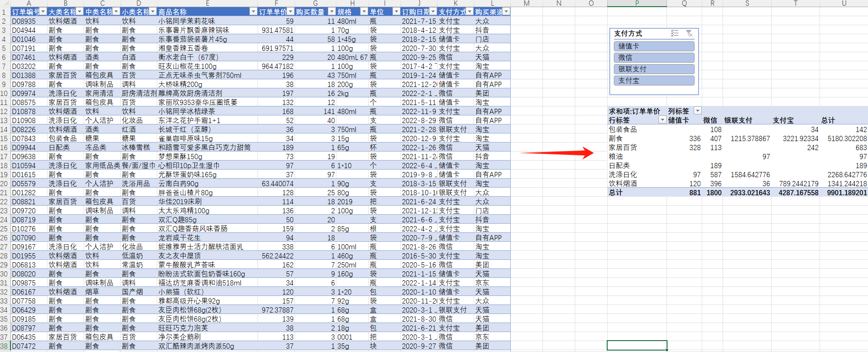The width and height of the screenshot is (868, 352).
Task: Click the 支付方式 slicer title
Action: pyautogui.click(x=628, y=33)
